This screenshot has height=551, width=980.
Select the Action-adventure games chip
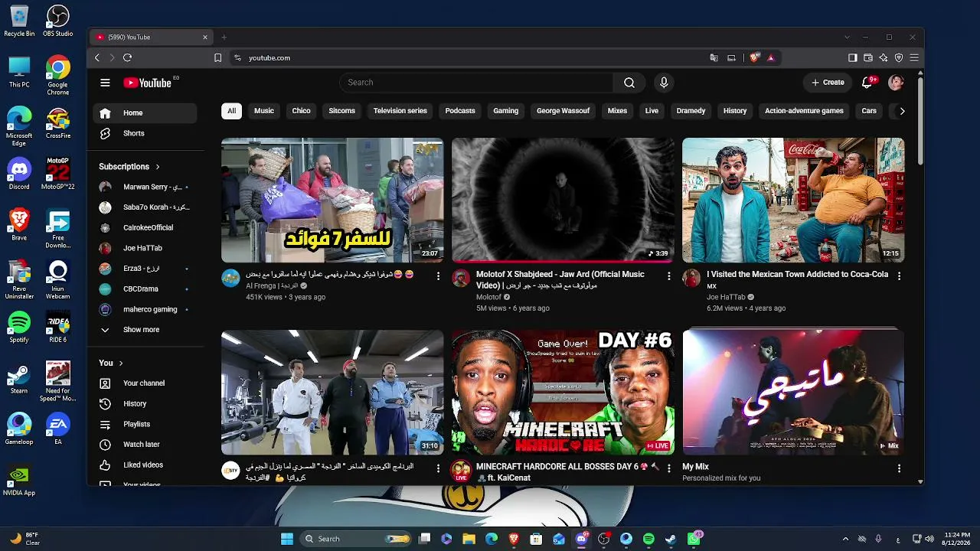[x=804, y=111]
